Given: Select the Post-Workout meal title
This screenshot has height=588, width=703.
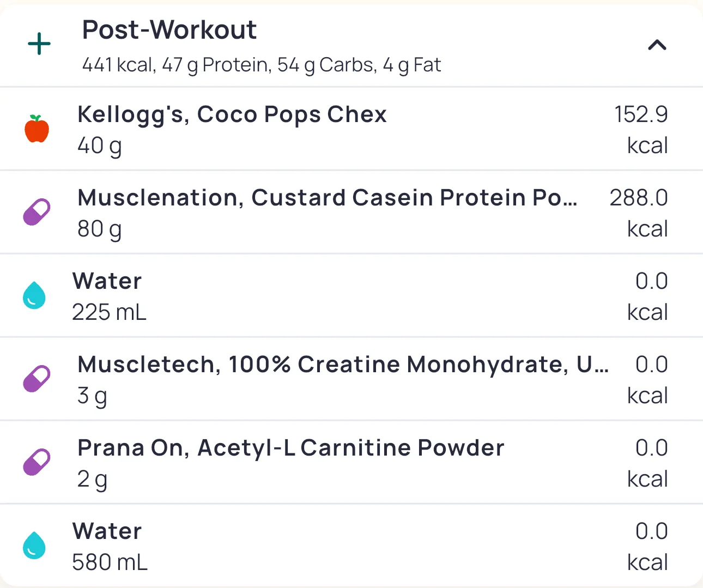Looking at the screenshot, I should click(x=169, y=30).
